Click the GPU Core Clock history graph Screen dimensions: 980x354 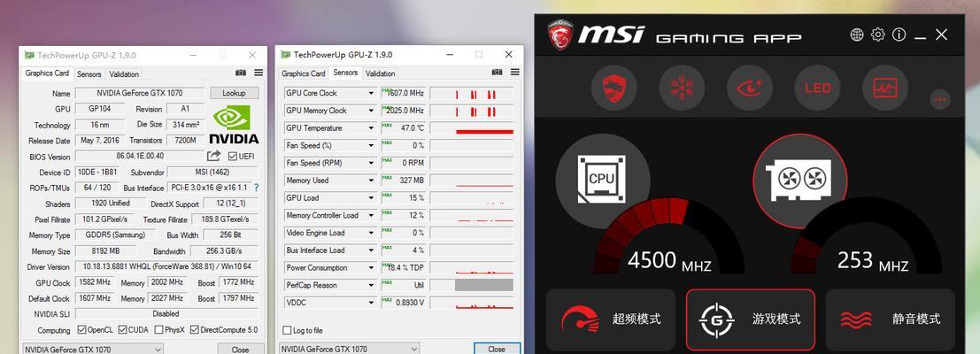click(472, 93)
